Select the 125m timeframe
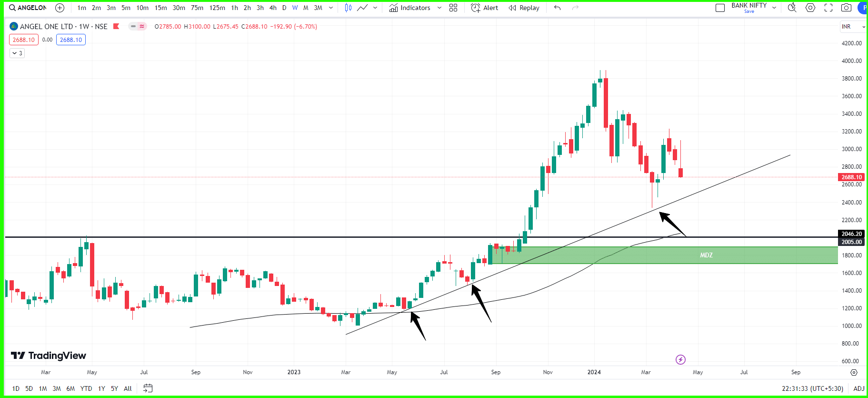868x398 pixels. (x=217, y=8)
